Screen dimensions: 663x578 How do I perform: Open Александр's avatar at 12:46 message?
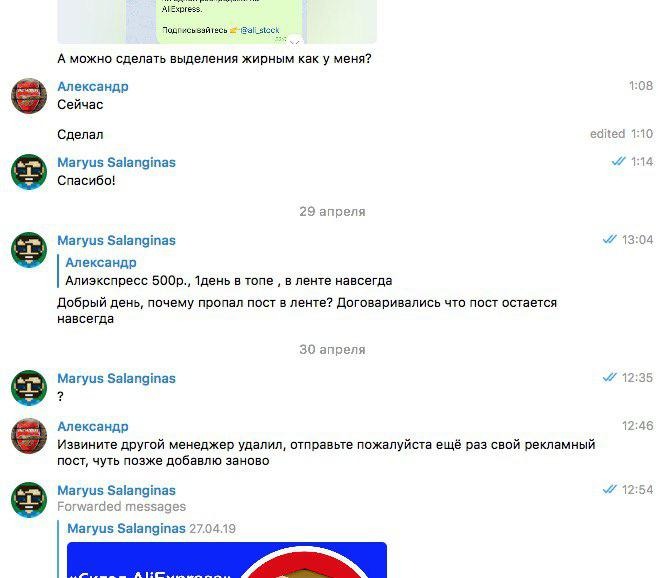(29, 436)
